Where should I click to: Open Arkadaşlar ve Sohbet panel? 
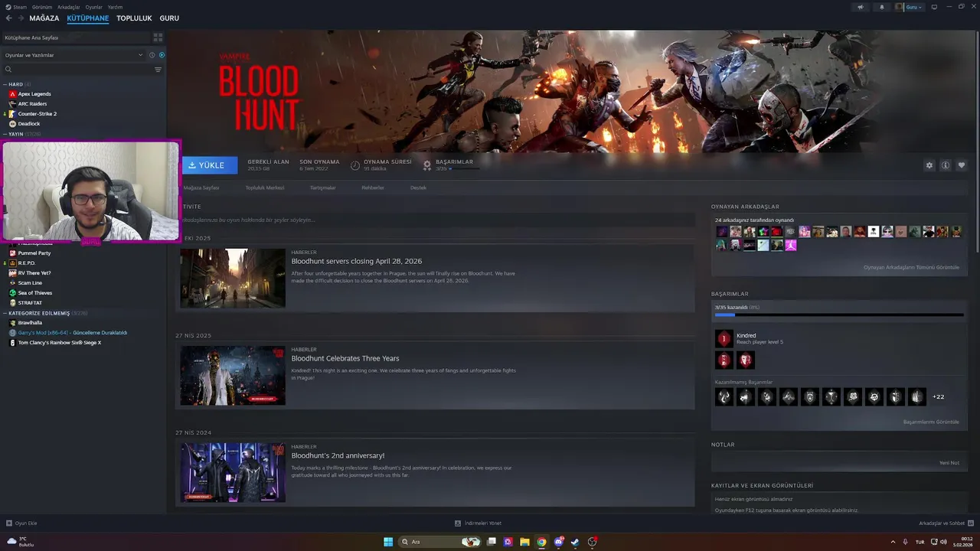coord(946,523)
